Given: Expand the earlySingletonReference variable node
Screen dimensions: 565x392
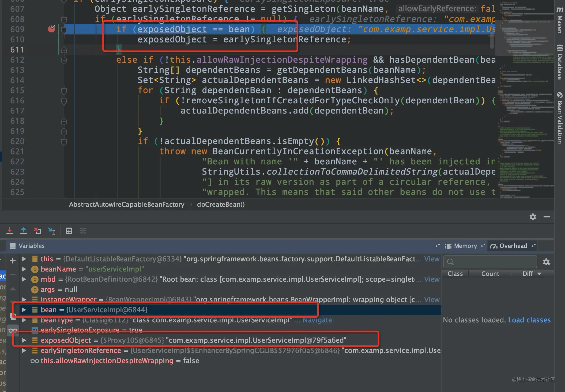Looking at the screenshot, I should pyautogui.click(x=24, y=350).
